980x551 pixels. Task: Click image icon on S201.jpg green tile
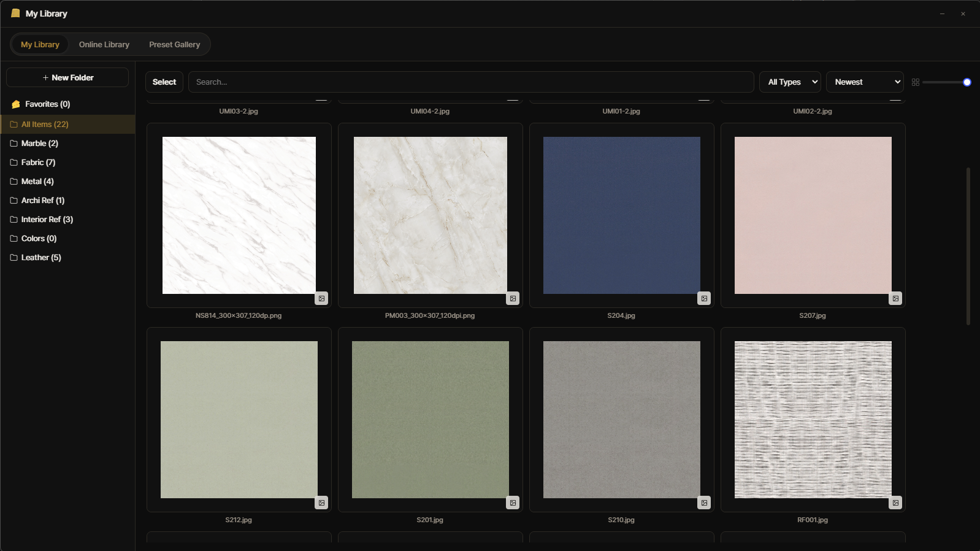513,503
